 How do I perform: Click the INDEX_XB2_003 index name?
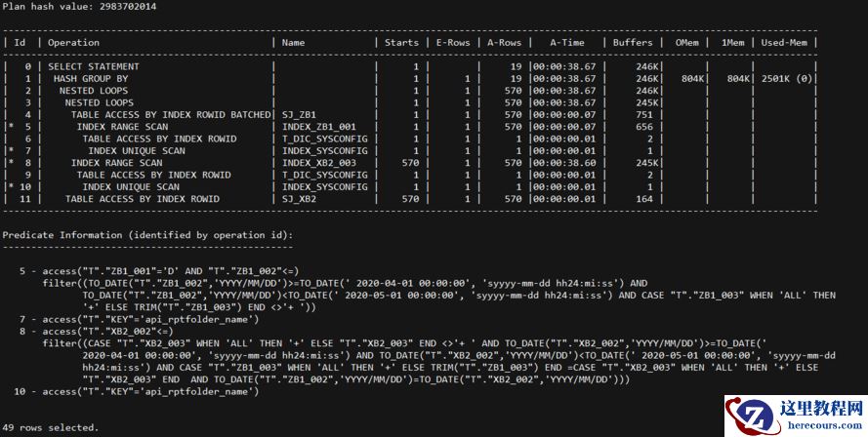coord(319,163)
